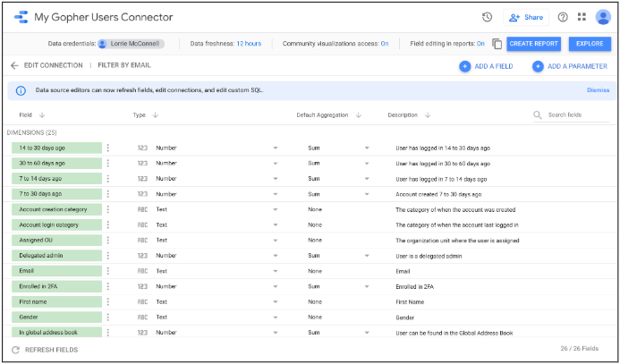Sort by Type column arrow
The width and height of the screenshot is (620, 364).
point(156,115)
